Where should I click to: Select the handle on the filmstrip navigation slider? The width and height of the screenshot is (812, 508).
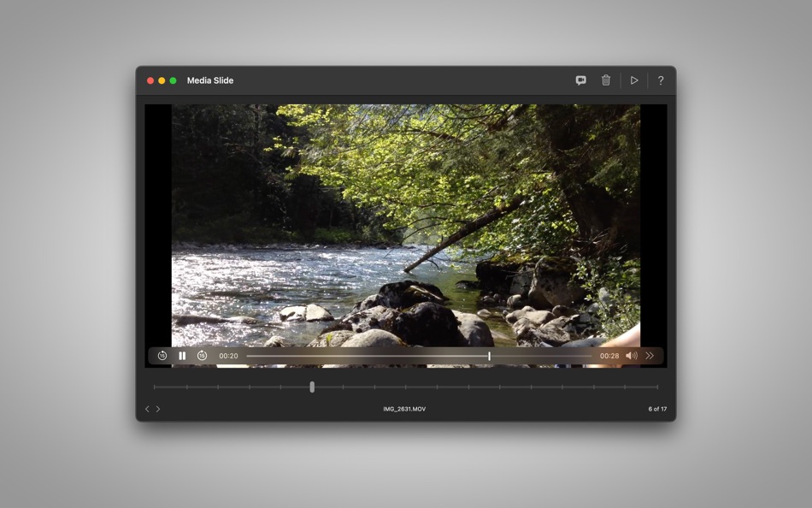pyautogui.click(x=313, y=387)
